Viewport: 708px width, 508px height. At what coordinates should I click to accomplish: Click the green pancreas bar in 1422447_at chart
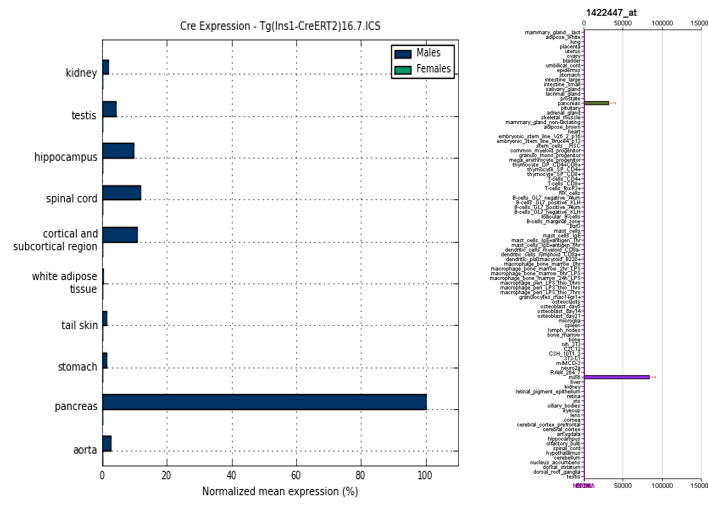pos(597,103)
